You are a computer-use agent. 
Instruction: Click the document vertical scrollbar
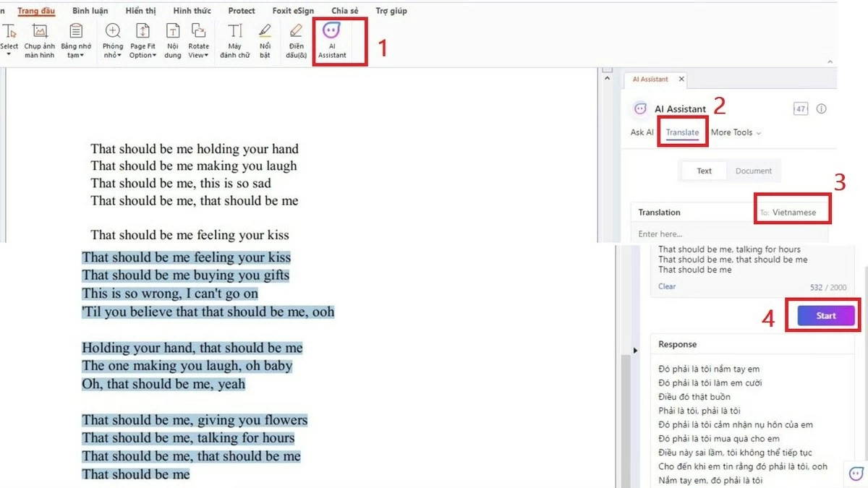pyautogui.click(x=608, y=145)
